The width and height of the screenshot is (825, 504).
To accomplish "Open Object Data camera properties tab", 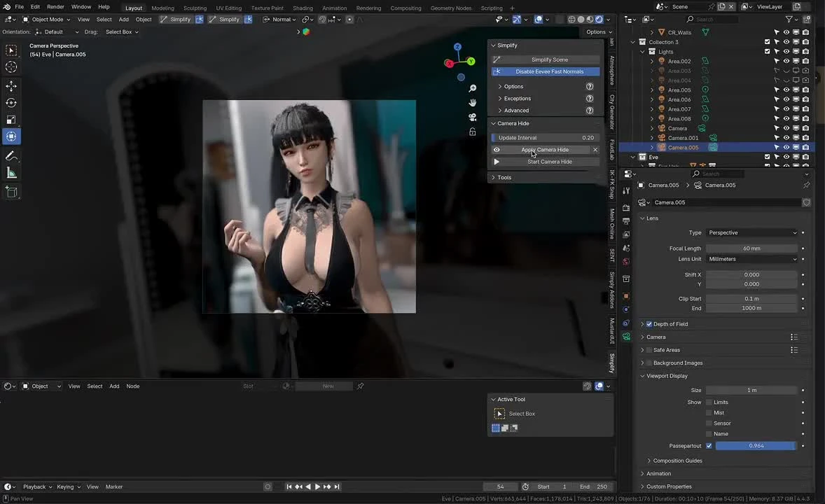I will coord(626,337).
